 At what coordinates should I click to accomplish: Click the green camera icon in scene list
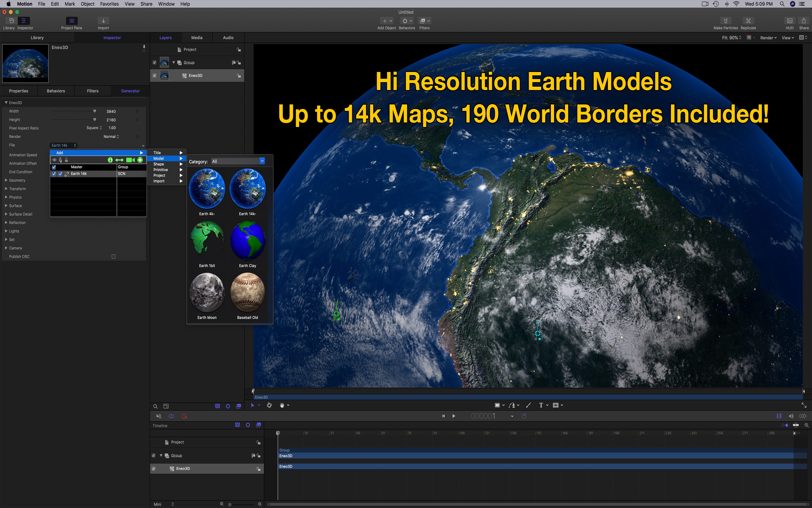pos(131,160)
